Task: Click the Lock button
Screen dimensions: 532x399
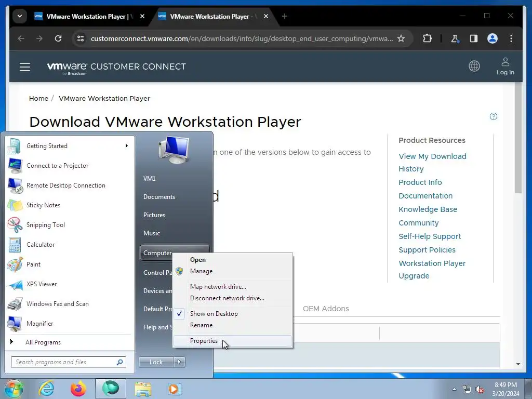Action: click(x=156, y=362)
